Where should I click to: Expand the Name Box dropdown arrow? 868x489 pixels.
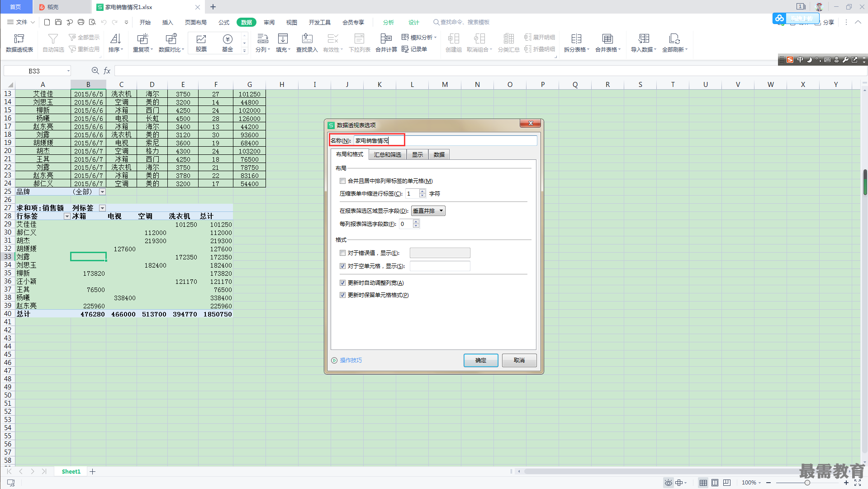click(68, 71)
